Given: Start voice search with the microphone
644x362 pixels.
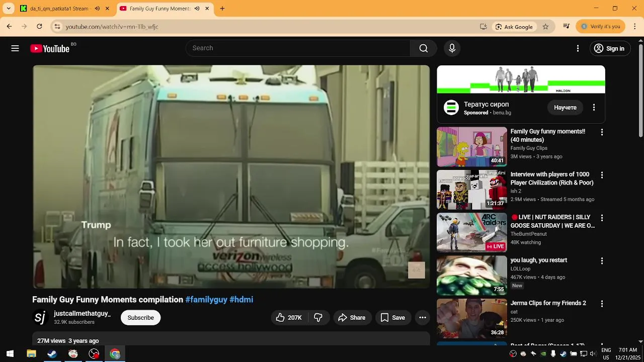Looking at the screenshot, I should tap(452, 48).
